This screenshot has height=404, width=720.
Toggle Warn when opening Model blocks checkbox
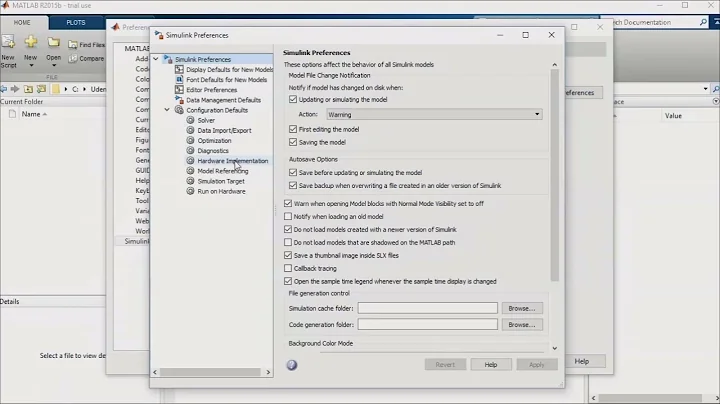[x=288, y=203]
